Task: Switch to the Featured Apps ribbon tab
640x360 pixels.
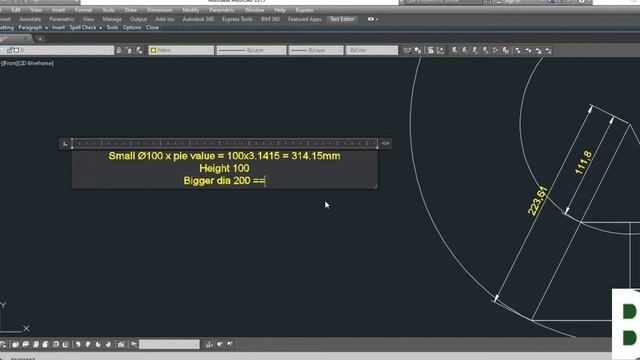Action: pyautogui.click(x=304, y=19)
